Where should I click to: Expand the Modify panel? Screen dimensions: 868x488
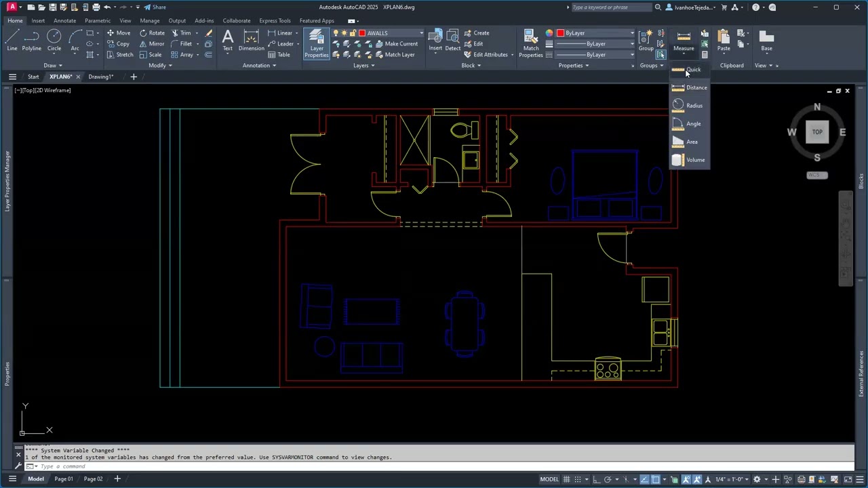(160, 66)
